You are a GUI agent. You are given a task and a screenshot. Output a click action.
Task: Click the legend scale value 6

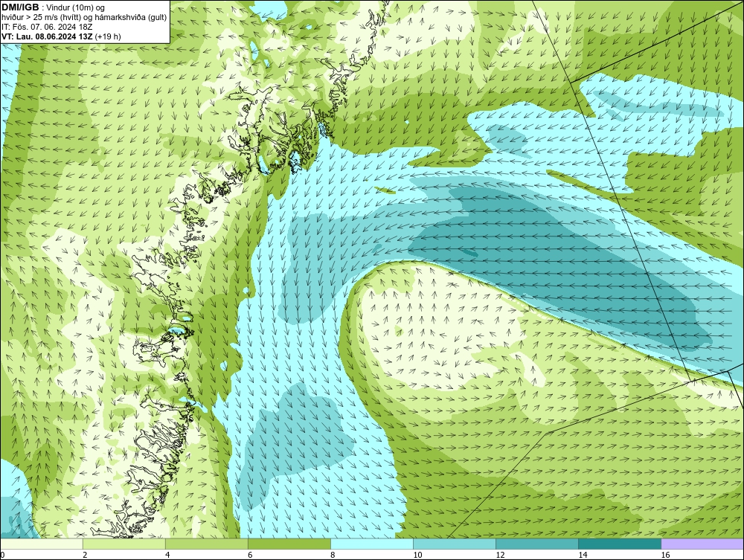point(250,555)
